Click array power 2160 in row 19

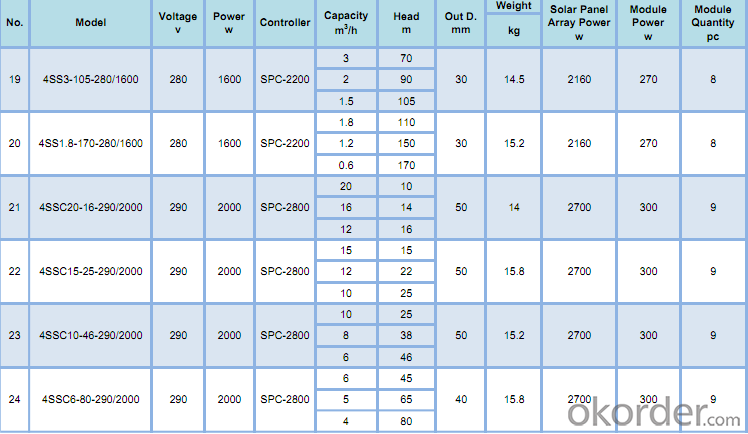click(x=579, y=80)
